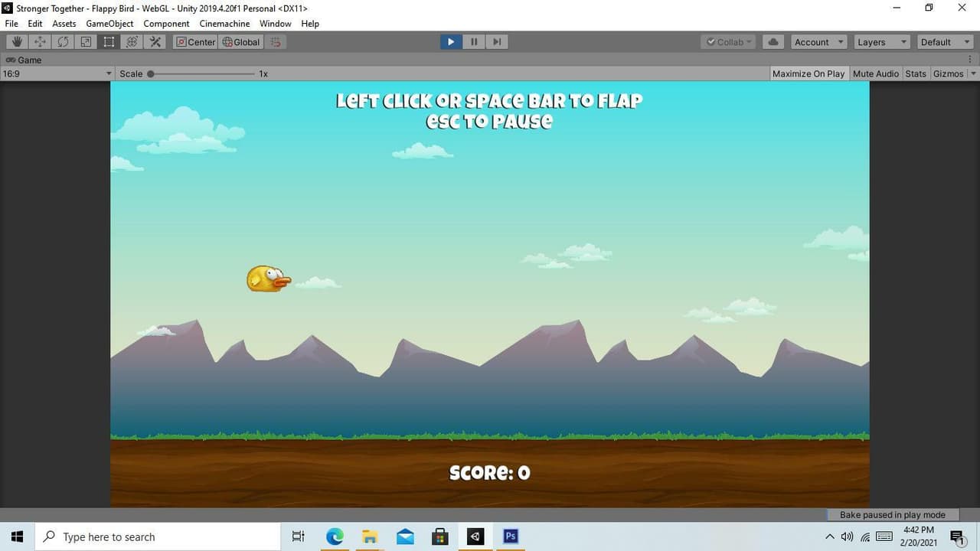Toggle Mute Audio
This screenshot has width=980, height=551.
(876, 73)
